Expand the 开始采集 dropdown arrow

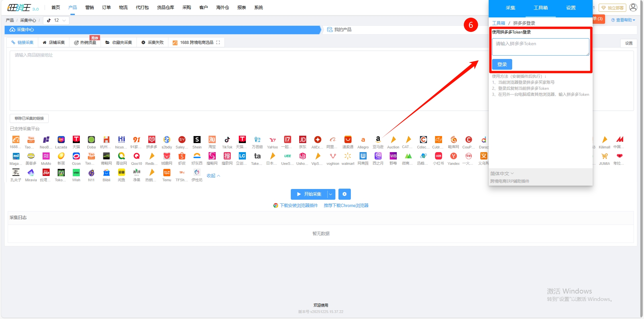click(x=331, y=194)
